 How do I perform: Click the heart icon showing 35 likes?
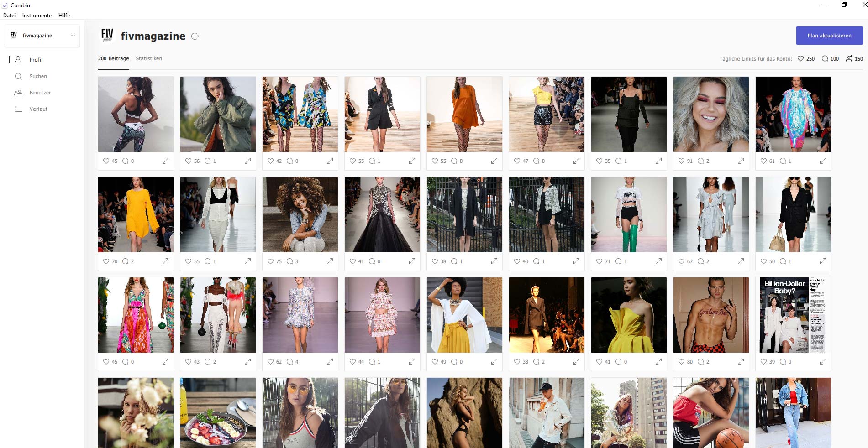click(599, 161)
